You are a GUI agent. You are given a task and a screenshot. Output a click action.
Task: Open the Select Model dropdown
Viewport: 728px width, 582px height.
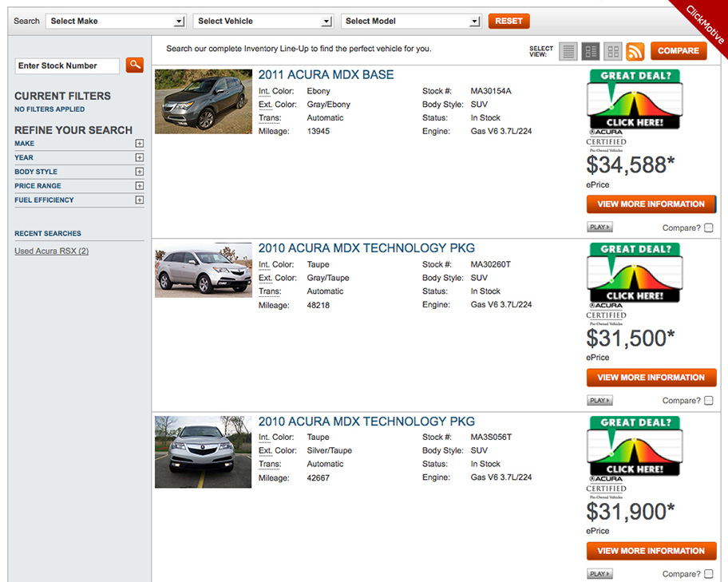click(411, 21)
